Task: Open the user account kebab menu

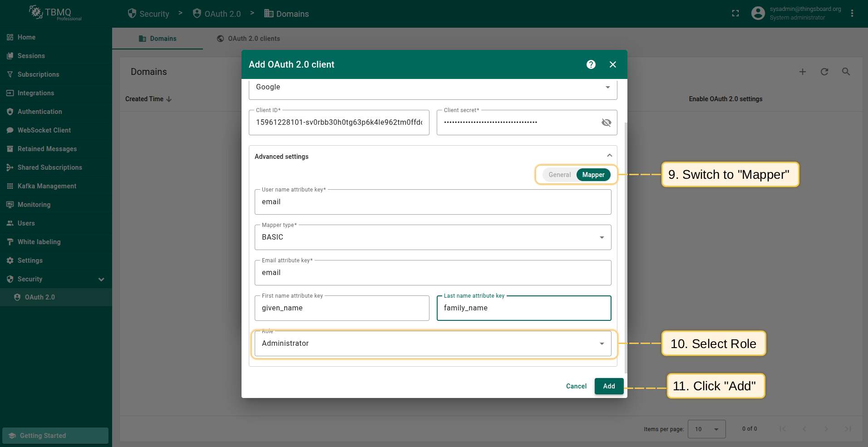Action: (x=852, y=14)
